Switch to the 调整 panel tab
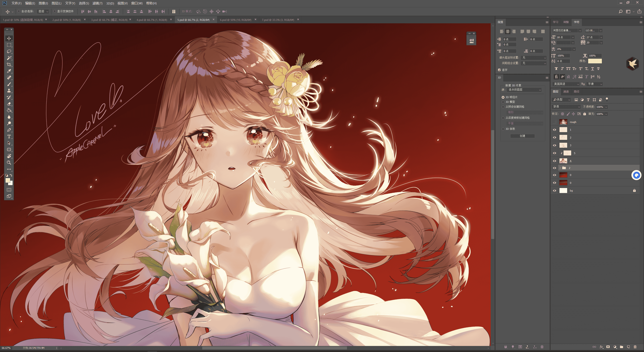644x352 pixels. point(566,22)
